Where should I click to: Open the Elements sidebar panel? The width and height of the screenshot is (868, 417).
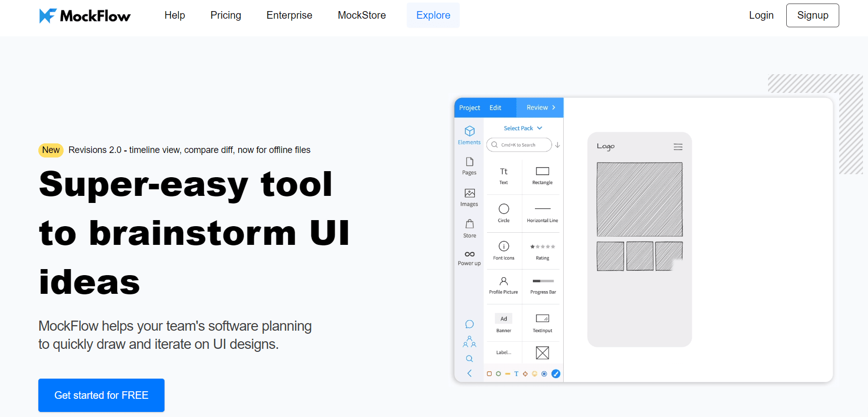[x=469, y=135]
